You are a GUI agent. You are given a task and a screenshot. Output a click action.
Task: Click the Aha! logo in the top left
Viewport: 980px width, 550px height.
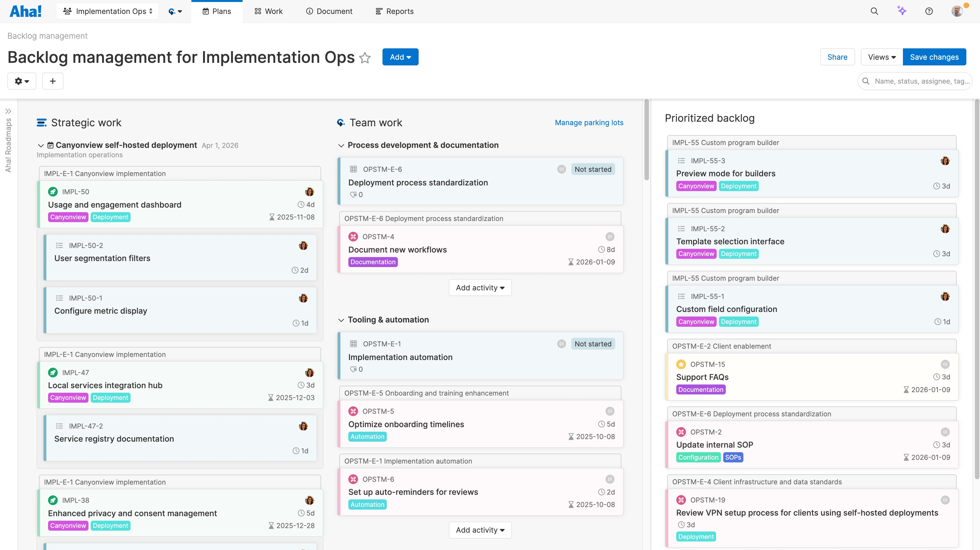coord(25,11)
